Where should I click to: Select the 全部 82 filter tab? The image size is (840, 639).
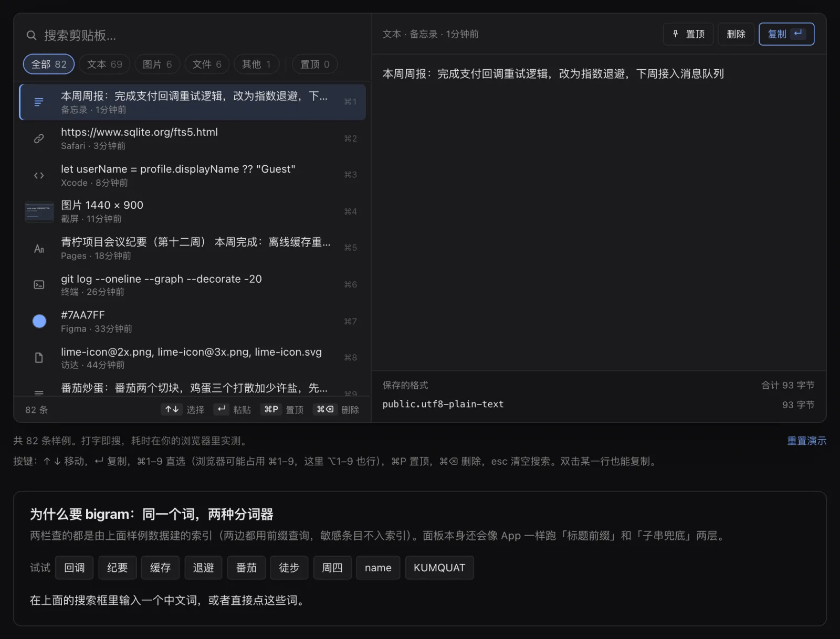[49, 64]
